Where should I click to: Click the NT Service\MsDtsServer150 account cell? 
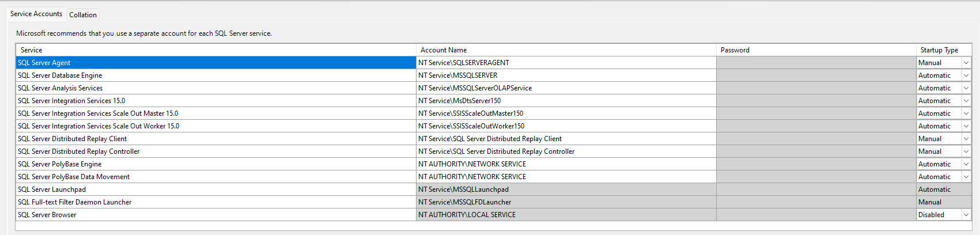coord(566,101)
